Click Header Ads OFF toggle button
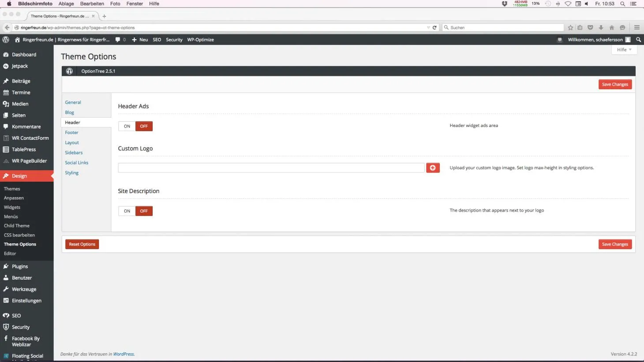Image resolution: width=644 pixels, height=362 pixels. point(144,126)
